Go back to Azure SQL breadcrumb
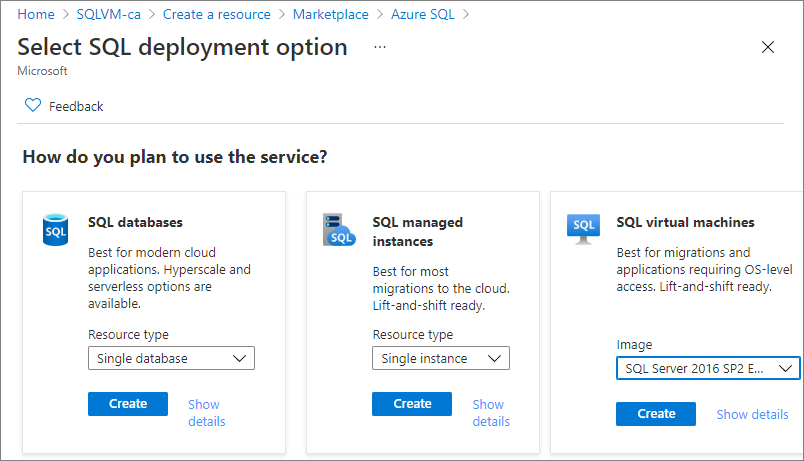The height and width of the screenshot is (461, 804). 423,14
